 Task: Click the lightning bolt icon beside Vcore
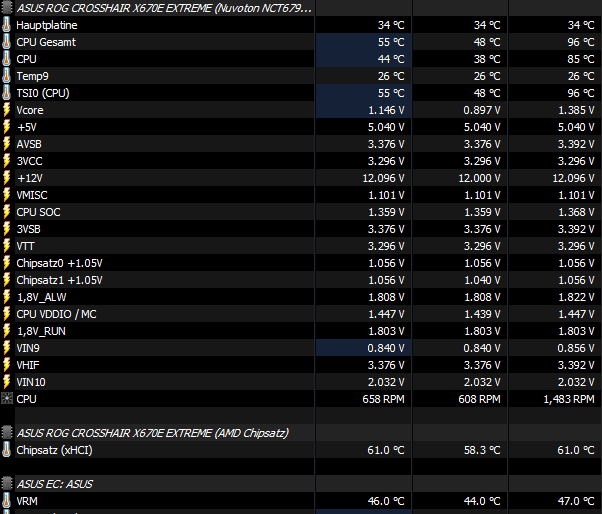point(7,110)
